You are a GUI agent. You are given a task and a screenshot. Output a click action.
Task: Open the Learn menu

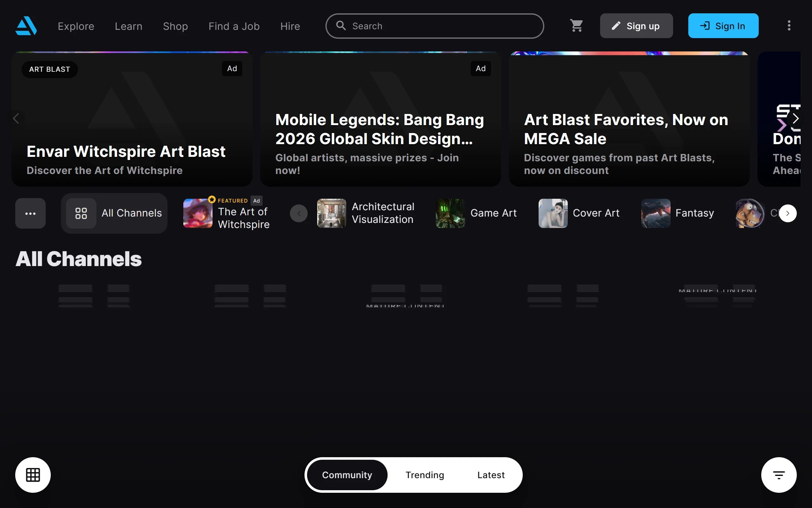click(128, 26)
